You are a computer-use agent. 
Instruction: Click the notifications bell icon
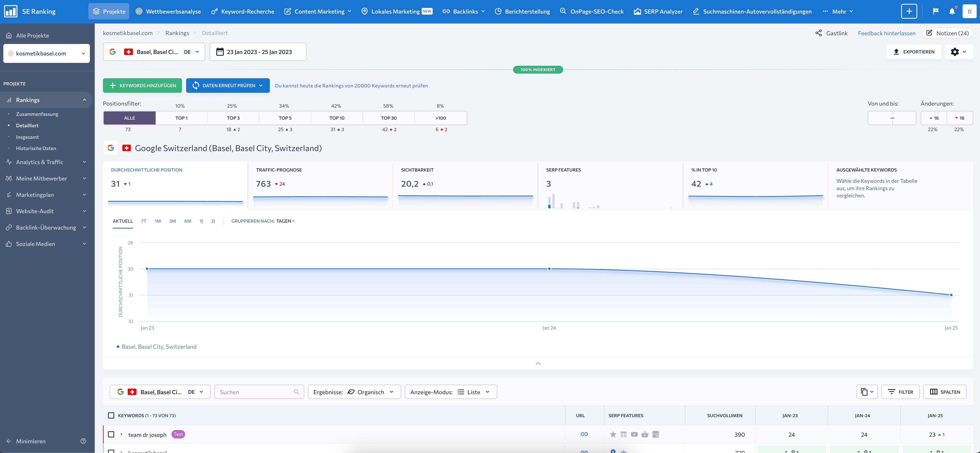pyautogui.click(x=952, y=12)
